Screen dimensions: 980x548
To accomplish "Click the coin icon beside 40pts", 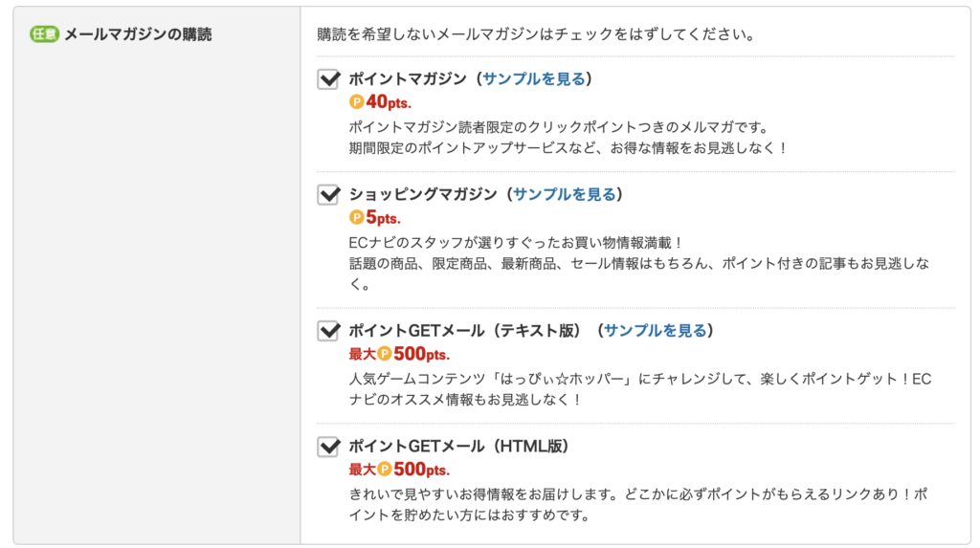I will 356,102.
